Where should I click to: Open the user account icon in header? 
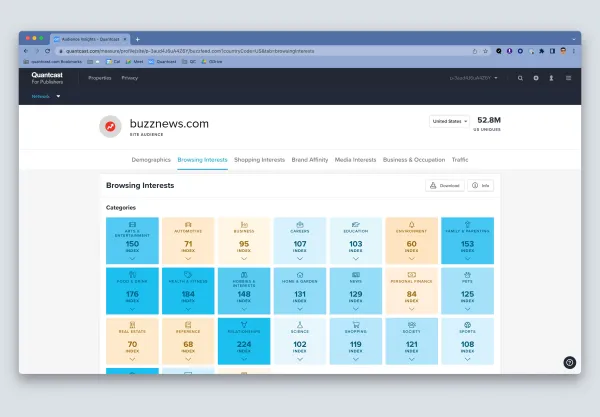click(551, 78)
